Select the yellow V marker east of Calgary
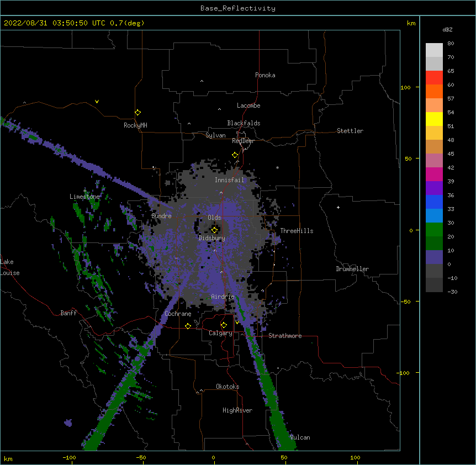Viewport: 476px width, 465px height. coord(237,323)
